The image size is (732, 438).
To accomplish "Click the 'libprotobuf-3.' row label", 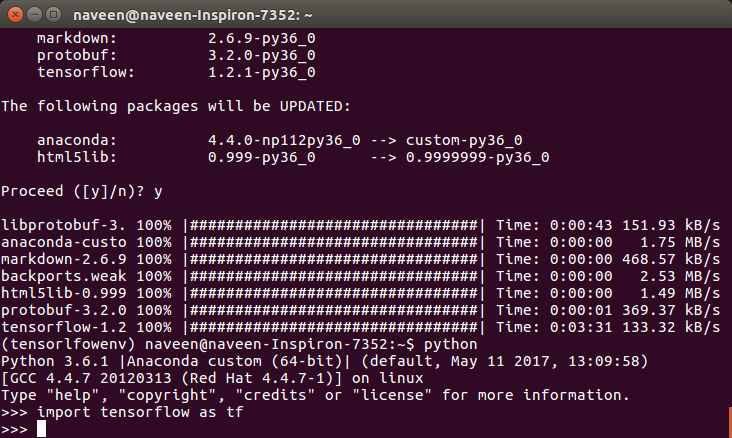I will pos(63,226).
